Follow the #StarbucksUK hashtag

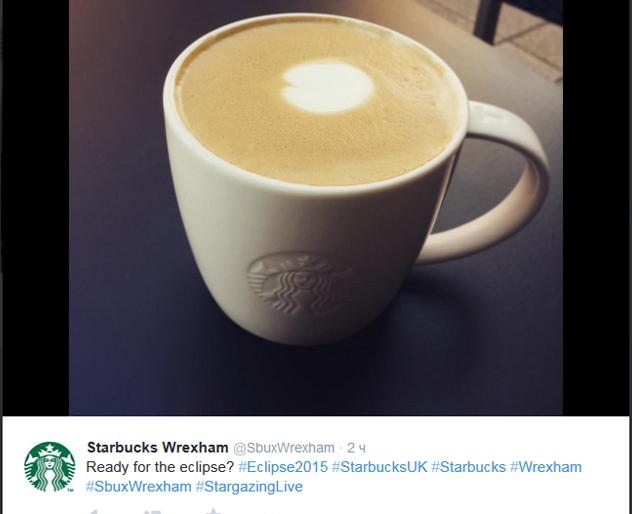(x=379, y=467)
